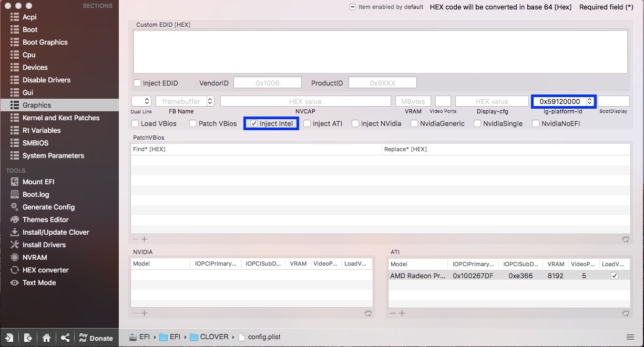This screenshot has height=347, width=644.
Task: Click the NVCAP HEX value field
Action: click(305, 101)
